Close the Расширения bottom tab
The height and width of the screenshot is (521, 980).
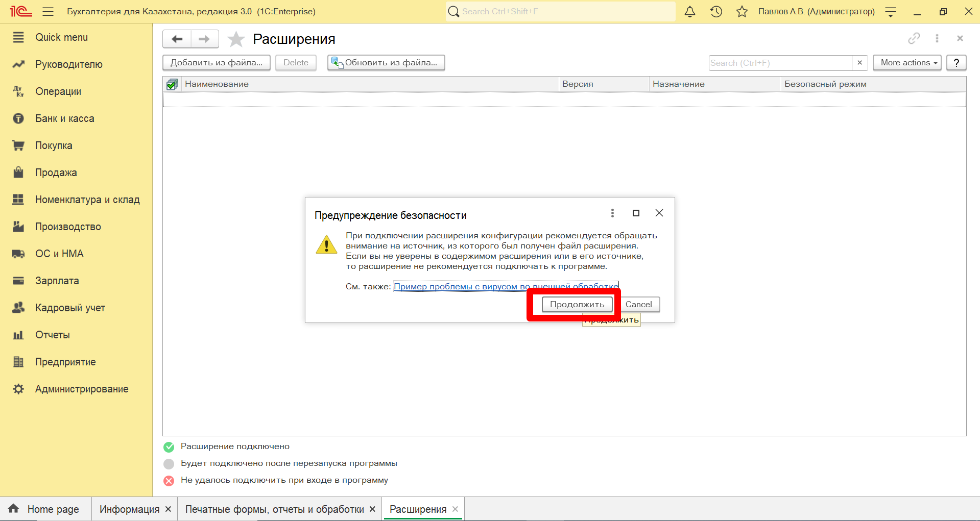pyautogui.click(x=456, y=509)
